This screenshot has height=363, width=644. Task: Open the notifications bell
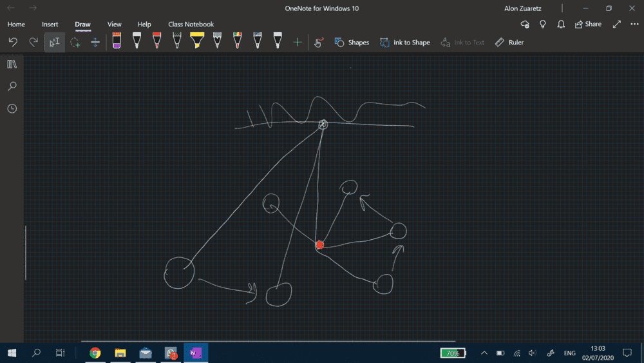[x=561, y=25]
